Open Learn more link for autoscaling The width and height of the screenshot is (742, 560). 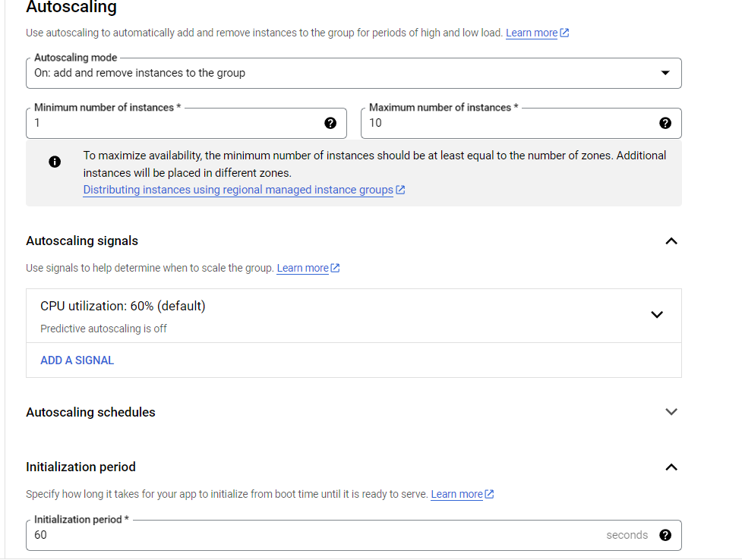tap(532, 33)
